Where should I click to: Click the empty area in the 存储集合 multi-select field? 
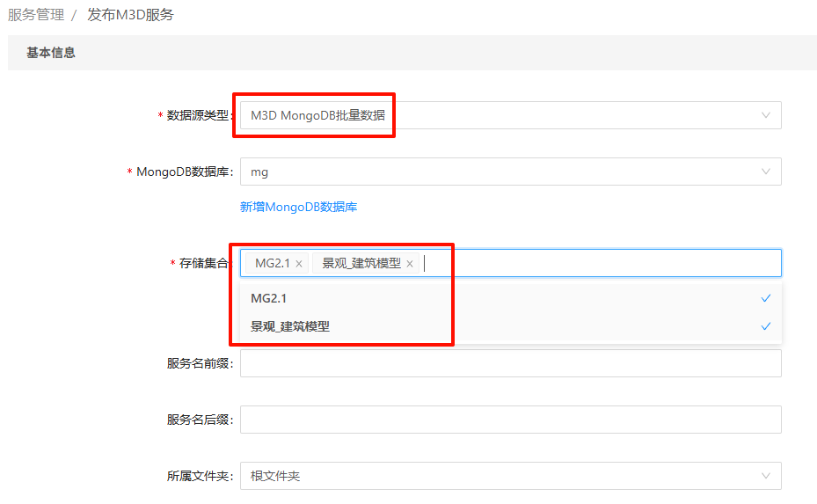[x=598, y=263]
